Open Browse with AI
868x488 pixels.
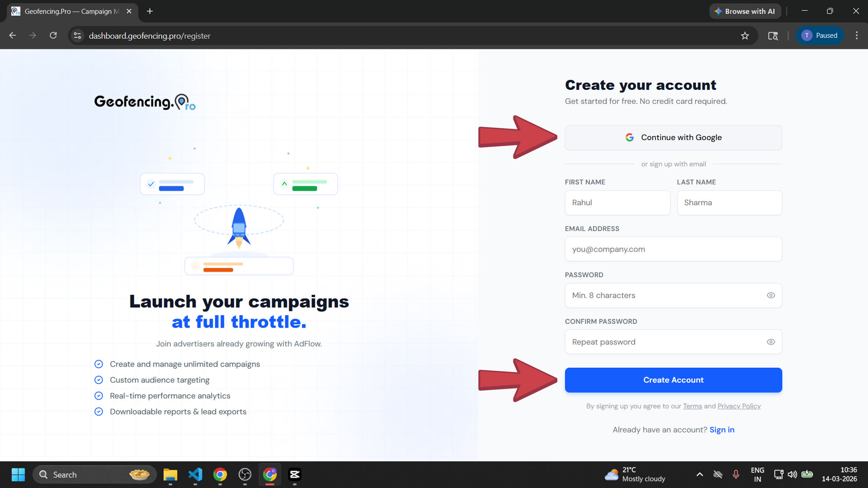745,11
